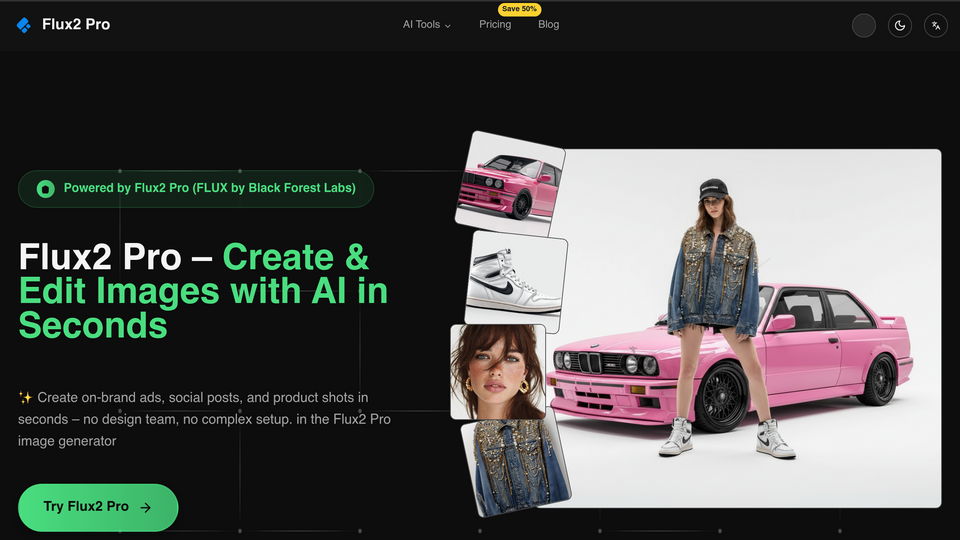Image resolution: width=960 pixels, height=540 pixels.
Task: Open the user avatar circle
Action: [864, 26]
